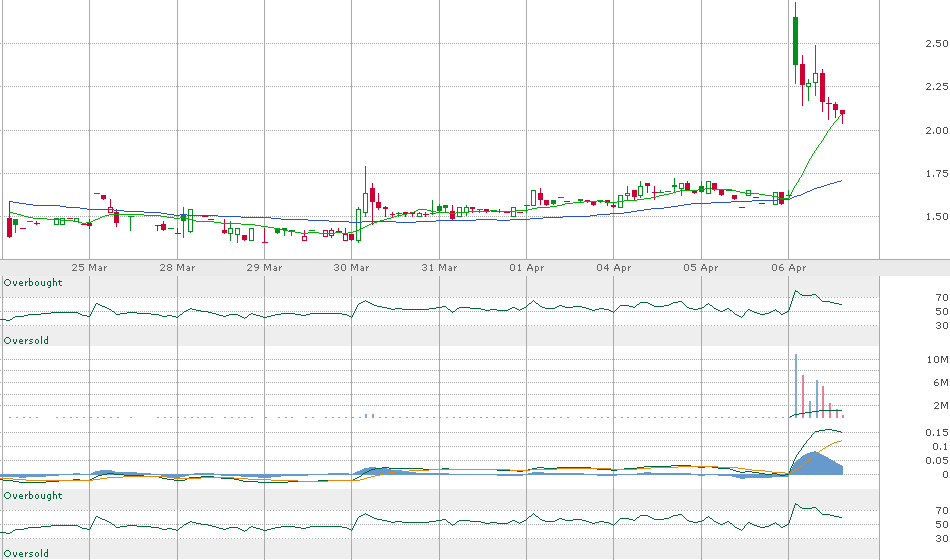The height and width of the screenshot is (560, 950).
Task: Click the blue MACD histogram hump on 06 Apr
Action: tap(816, 464)
